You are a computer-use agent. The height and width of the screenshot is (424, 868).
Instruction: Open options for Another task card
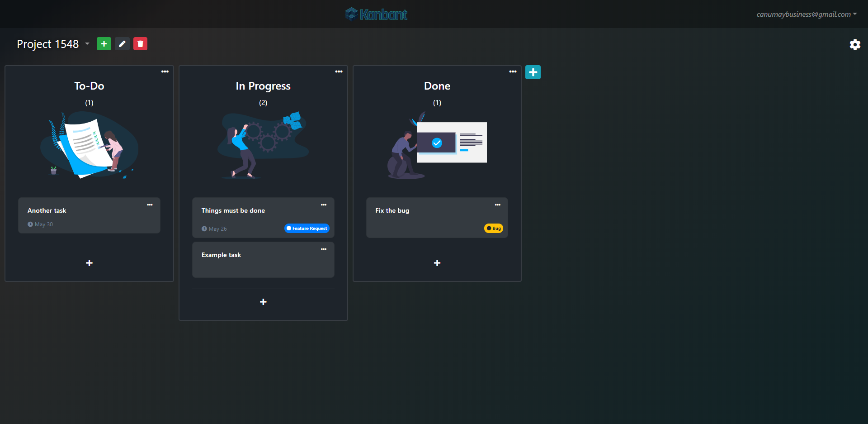(x=150, y=205)
